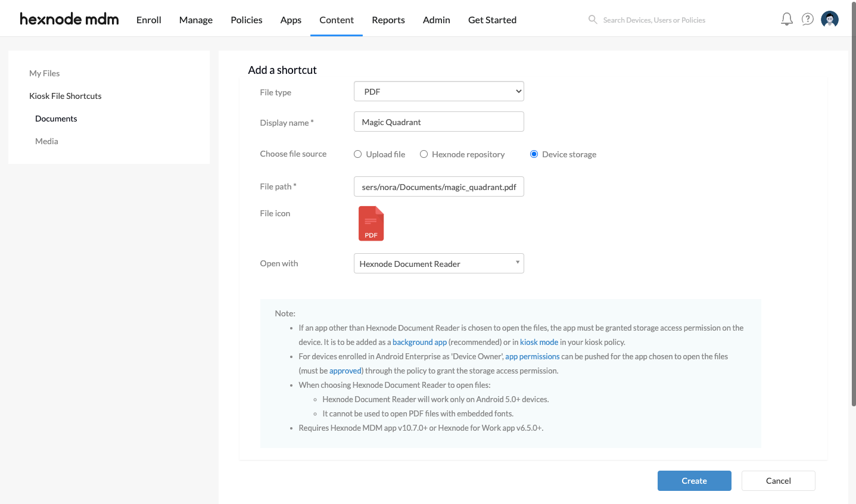The width and height of the screenshot is (856, 504).
Task: Open the Get Started tab
Action: point(492,20)
